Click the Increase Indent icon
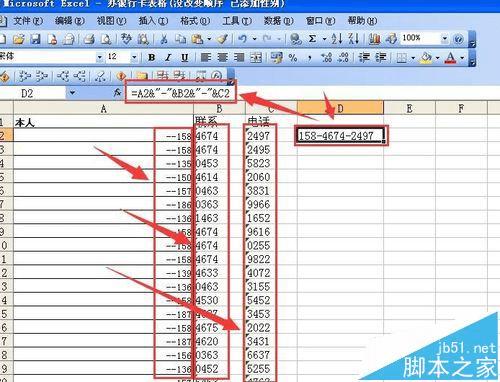The image size is (500, 382). [x=381, y=58]
